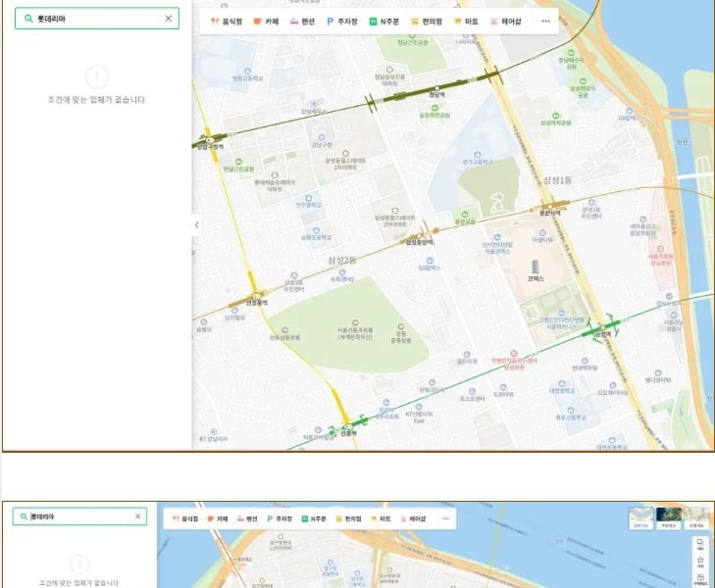715x588 pixels.
Task: Collapse the upper side panel with arrow
Action: point(196,225)
